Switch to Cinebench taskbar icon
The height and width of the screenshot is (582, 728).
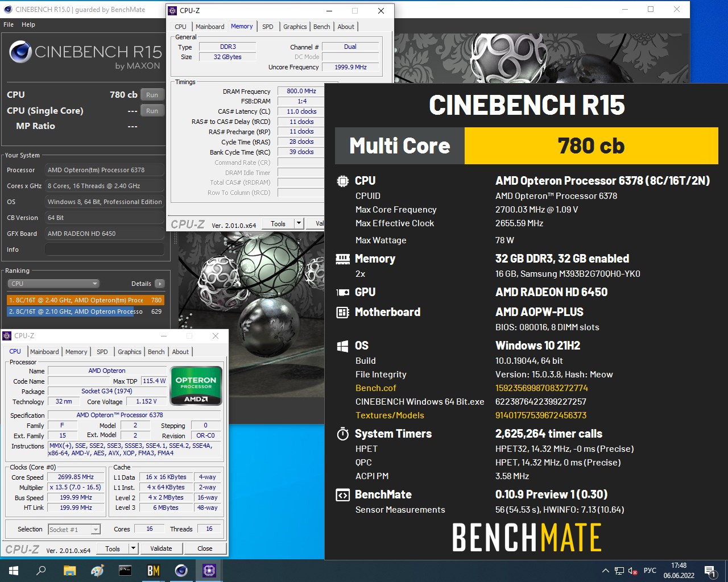click(181, 571)
